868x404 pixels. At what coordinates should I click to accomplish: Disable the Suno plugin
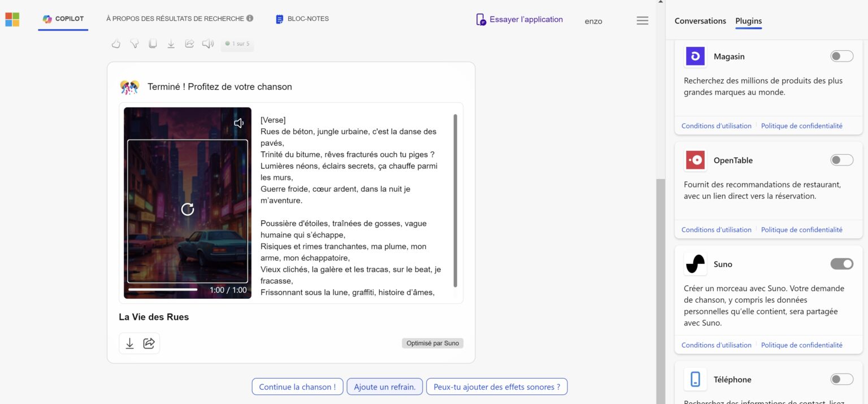click(841, 264)
